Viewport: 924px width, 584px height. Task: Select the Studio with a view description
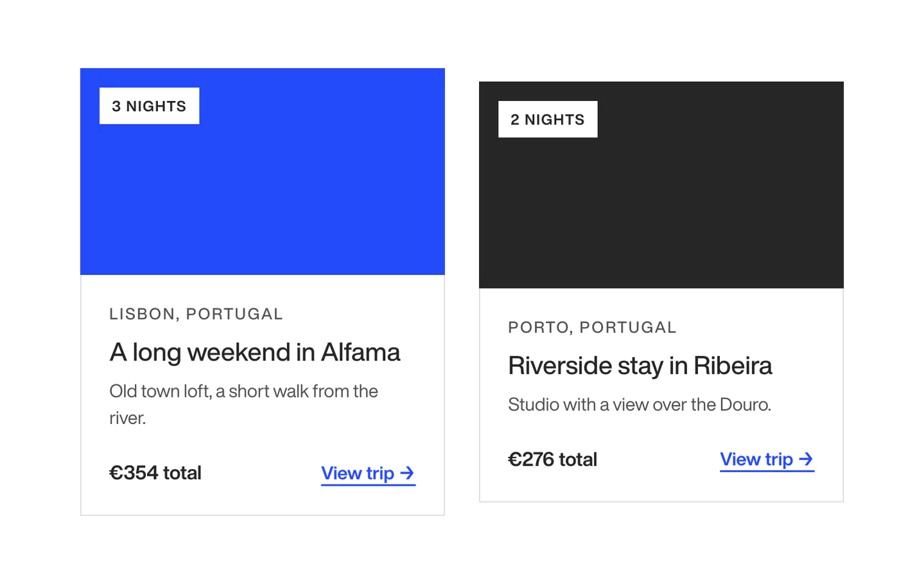pyautogui.click(x=640, y=405)
